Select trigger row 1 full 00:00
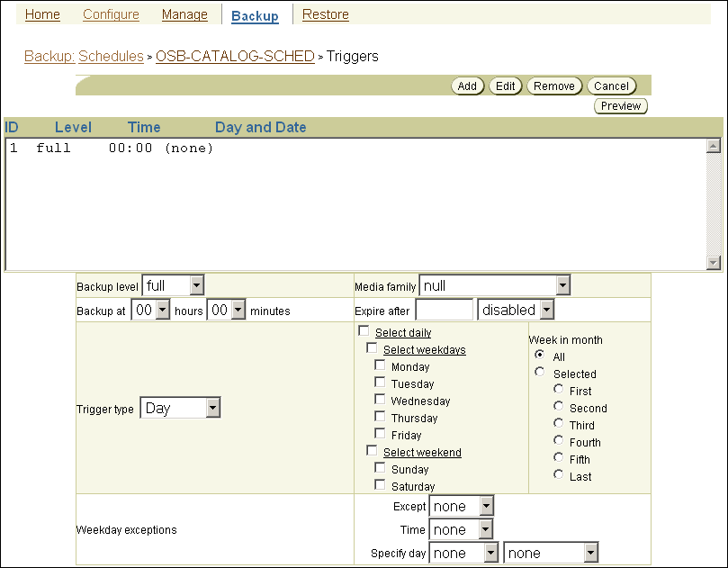The image size is (728, 568). [355, 149]
